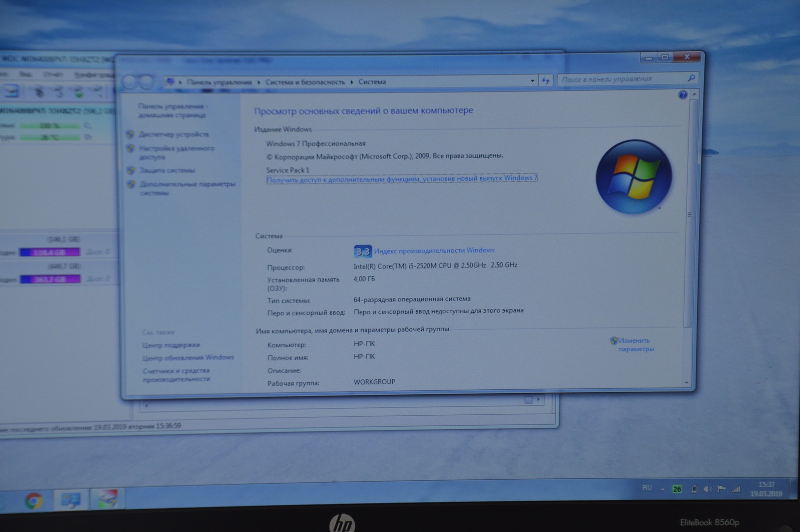Screen dimensions: 800x532
Task: Click horizontal scrollbar arrow in Sentinel window
Action: (x=538, y=399)
